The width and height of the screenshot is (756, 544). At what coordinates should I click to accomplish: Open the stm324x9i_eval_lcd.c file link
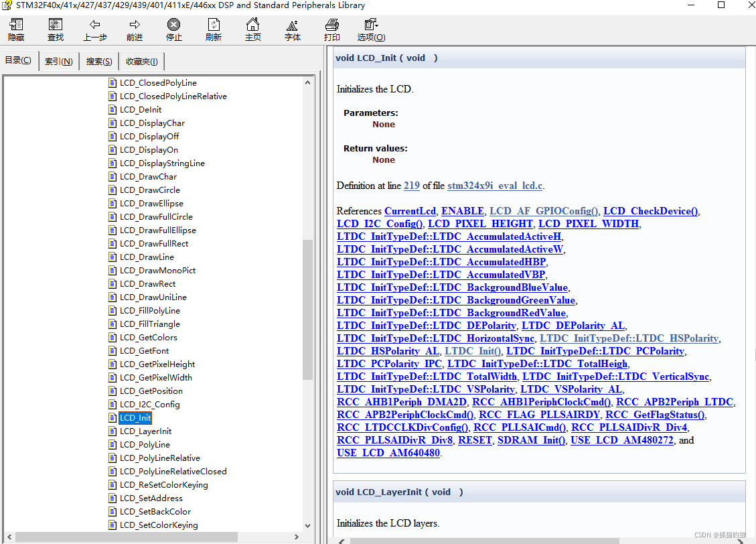pos(495,186)
